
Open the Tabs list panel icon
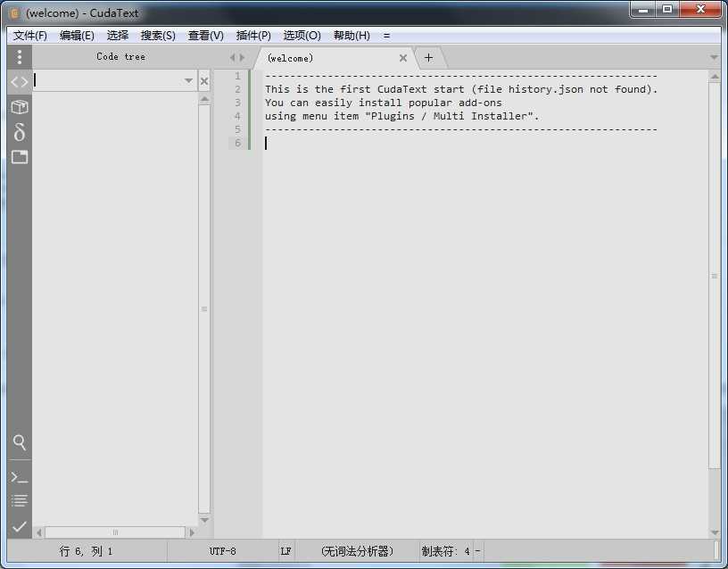point(20,157)
